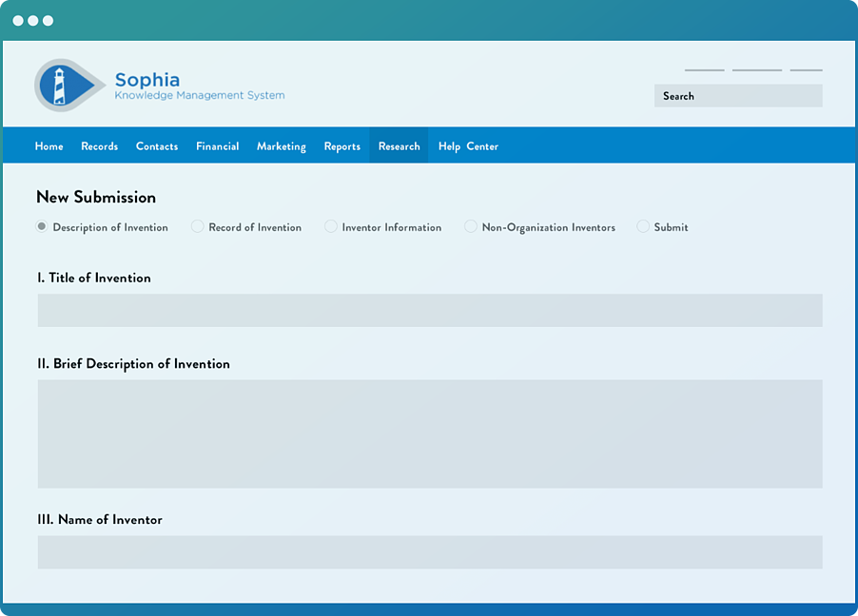Open the Contacts section
This screenshot has width=858, height=616.
pos(156,145)
